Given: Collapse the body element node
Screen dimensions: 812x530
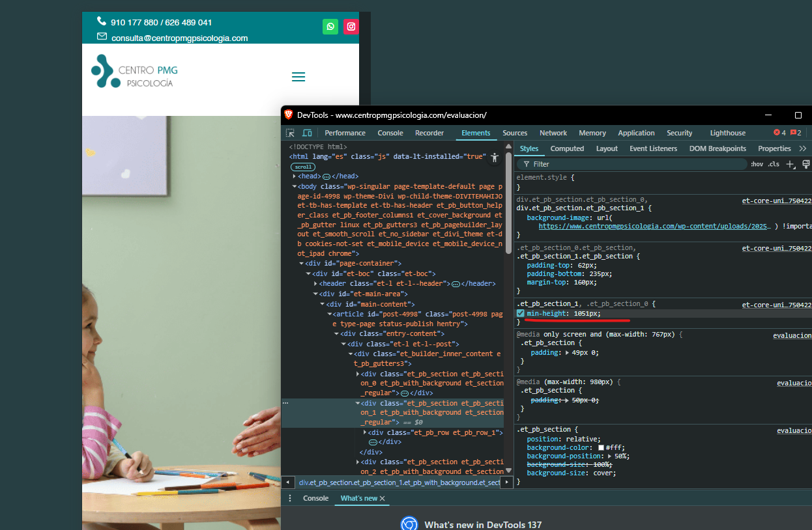Looking at the screenshot, I should (x=295, y=186).
